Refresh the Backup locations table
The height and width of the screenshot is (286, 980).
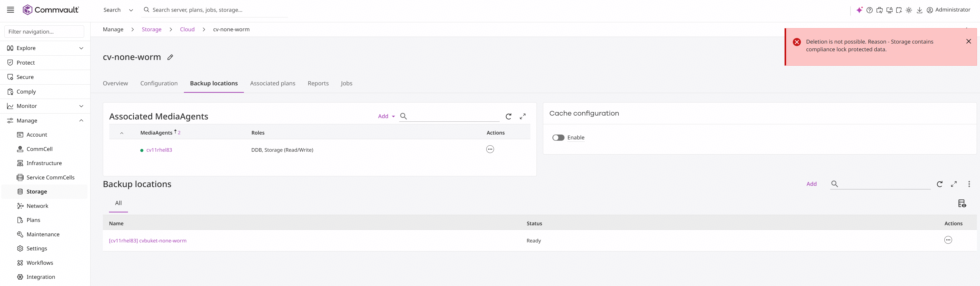[x=939, y=184]
